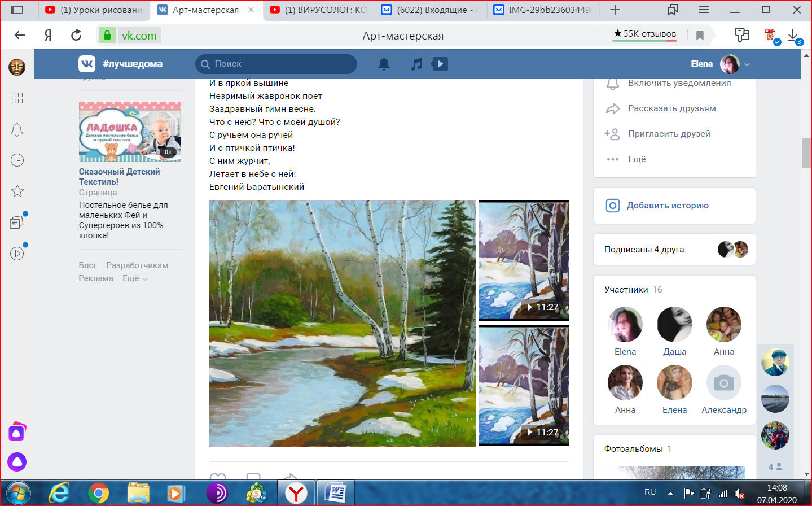Click vk.com address field
This screenshot has height=506, width=812.
pyautogui.click(x=139, y=36)
